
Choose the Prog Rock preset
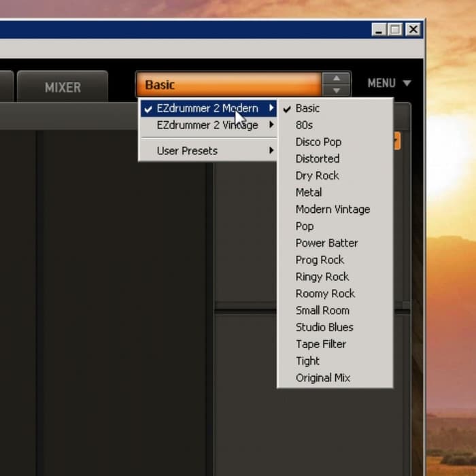pyautogui.click(x=335, y=260)
